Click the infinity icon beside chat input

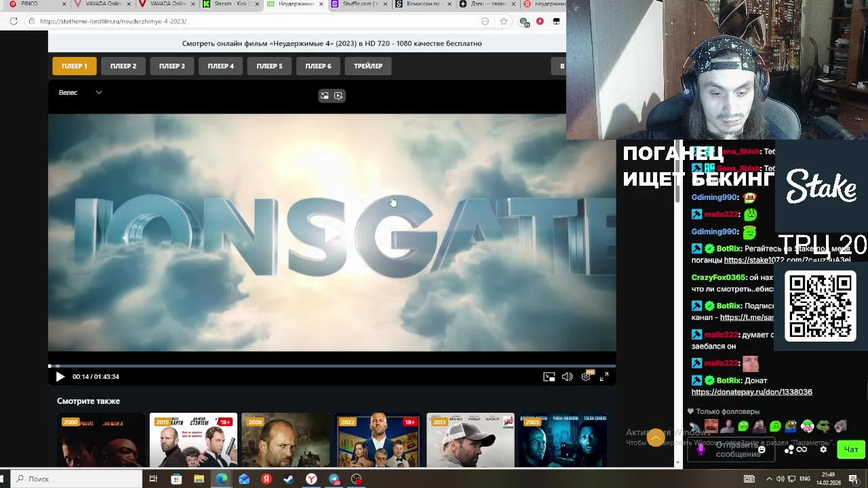coord(802,449)
